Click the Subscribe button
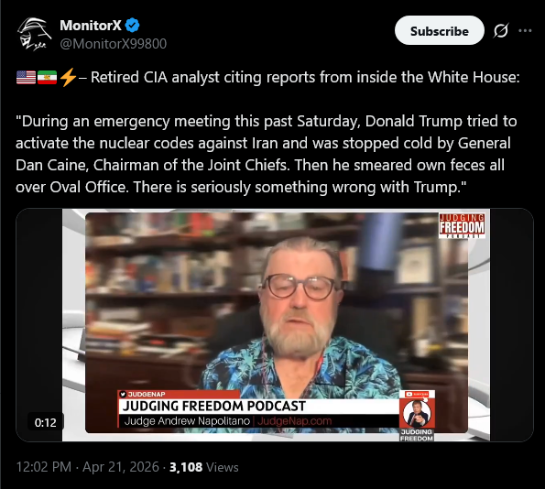Viewport: 545px width, 489px height. pos(439,31)
